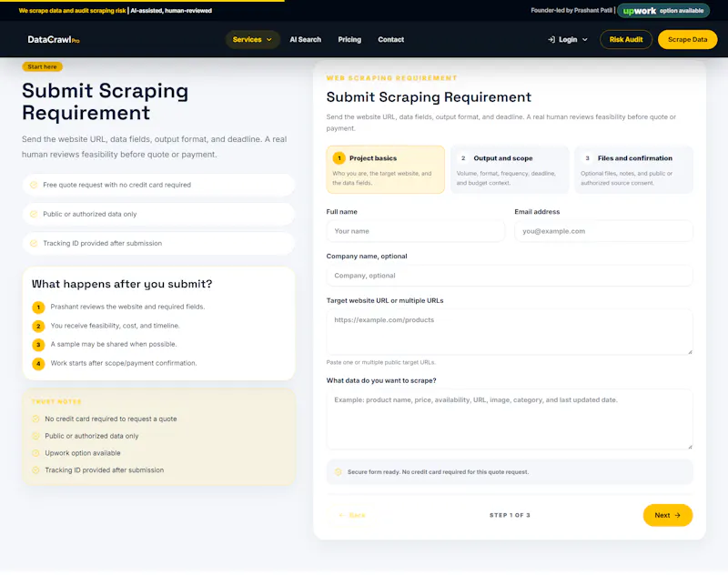
Task: Click the disabled Back button
Action: click(x=352, y=515)
